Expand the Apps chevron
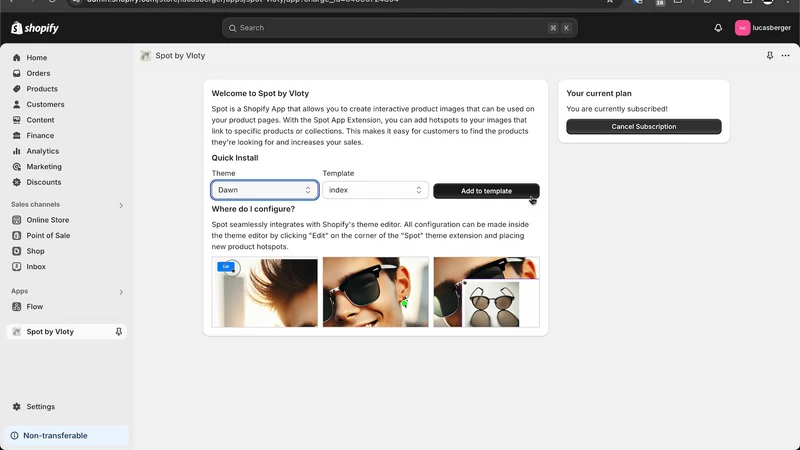Screen dimensions: 800x450 [x=121, y=292]
